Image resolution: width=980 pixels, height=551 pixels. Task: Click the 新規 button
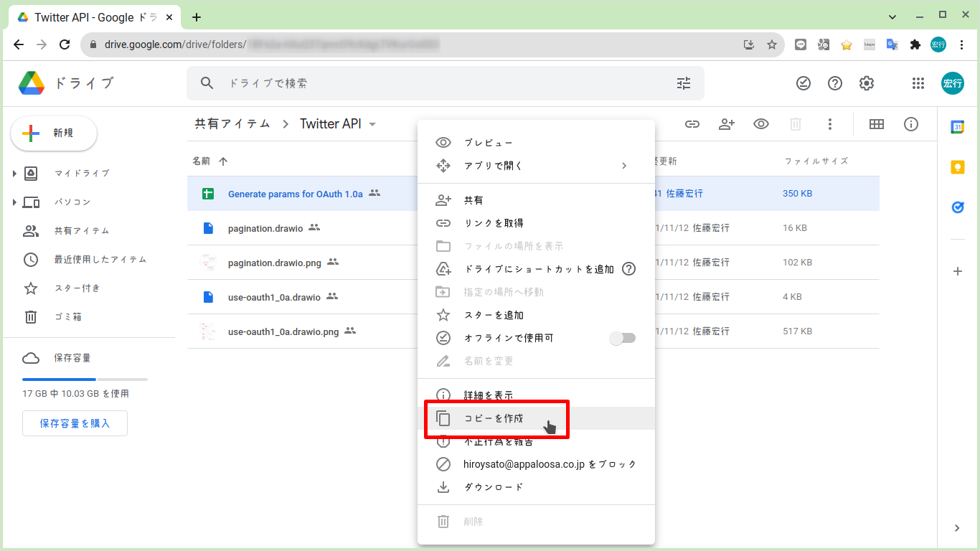pos(53,133)
